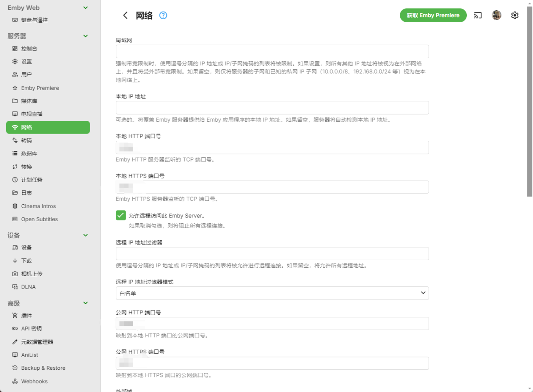The height and width of the screenshot is (392, 533).
Task: Open the help icon beside 网络 title
Action: (163, 15)
